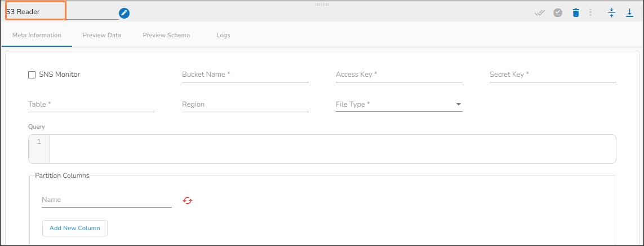Viewport: 644px width, 246px height.
Task: Select the Secret Key input field
Action: pyautogui.click(x=552, y=75)
